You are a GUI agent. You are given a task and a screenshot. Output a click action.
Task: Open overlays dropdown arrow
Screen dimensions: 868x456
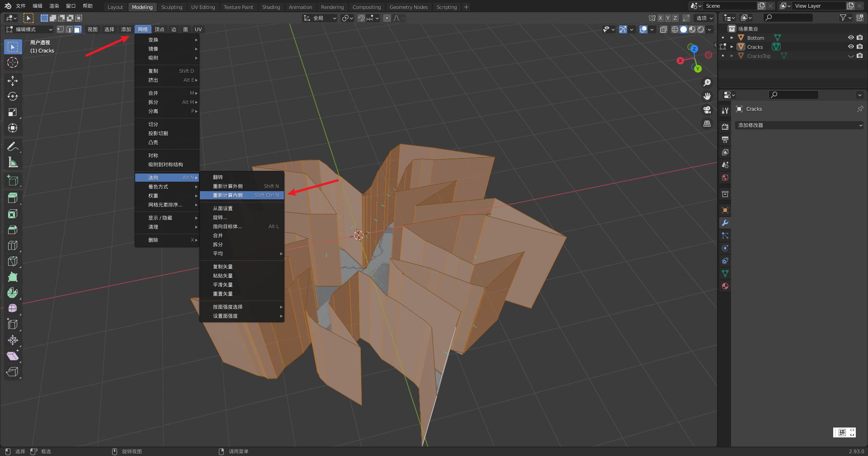pos(652,29)
